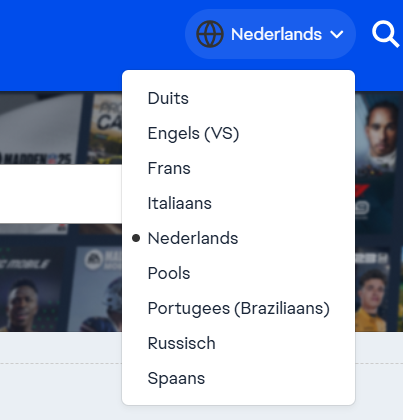Open the Nederlands language selector button
Screen dimensions: 403x420
270,34
